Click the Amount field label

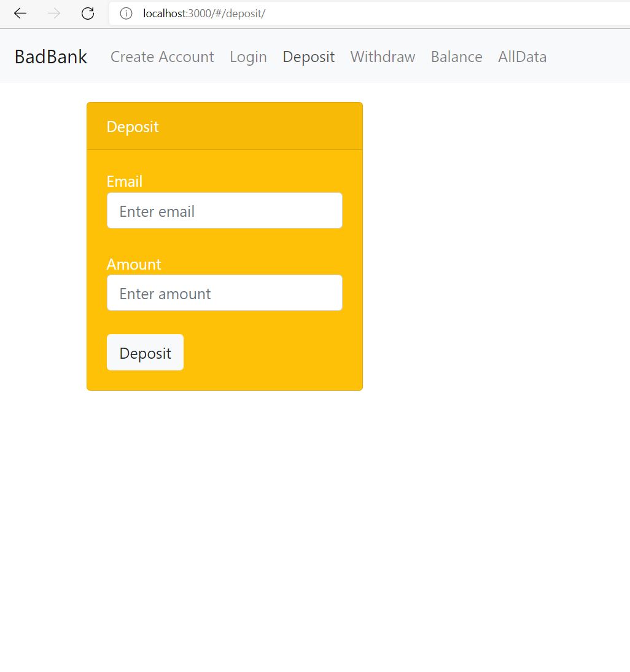click(x=134, y=264)
